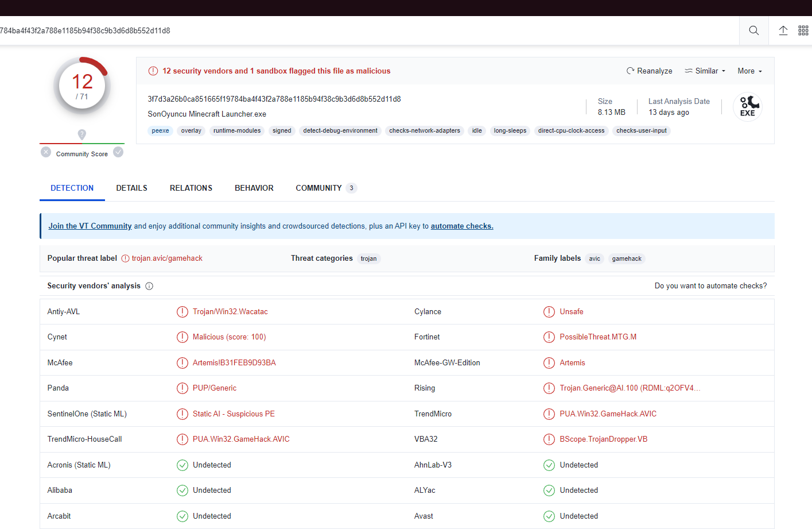This screenshot has height=529, width=812.
Task: Click the EXE file type icon
Action: click(748, 107)
